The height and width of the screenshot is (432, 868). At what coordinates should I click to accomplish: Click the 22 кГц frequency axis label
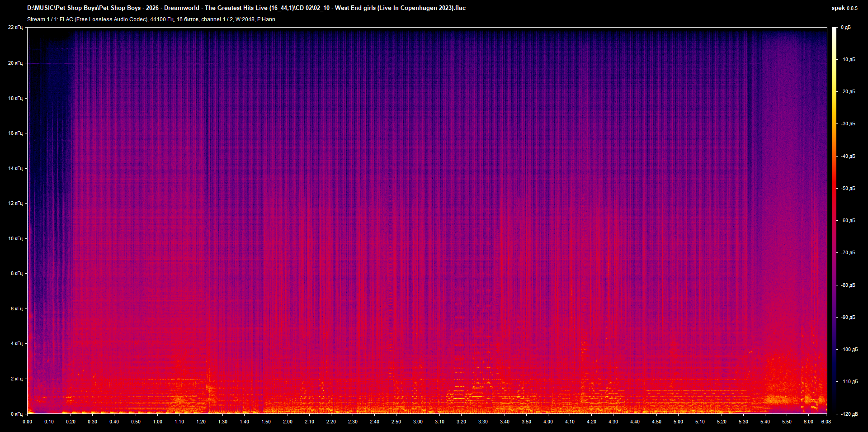tap(15, 28)
